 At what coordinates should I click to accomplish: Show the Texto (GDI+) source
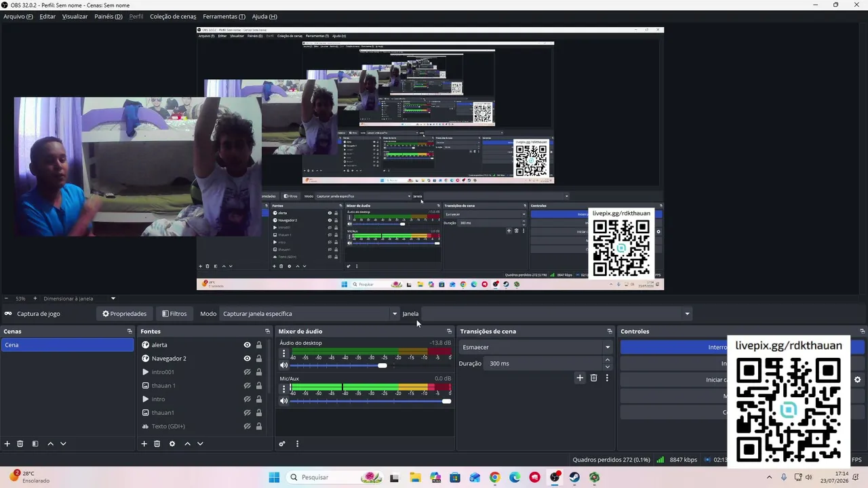coord(248,426)
